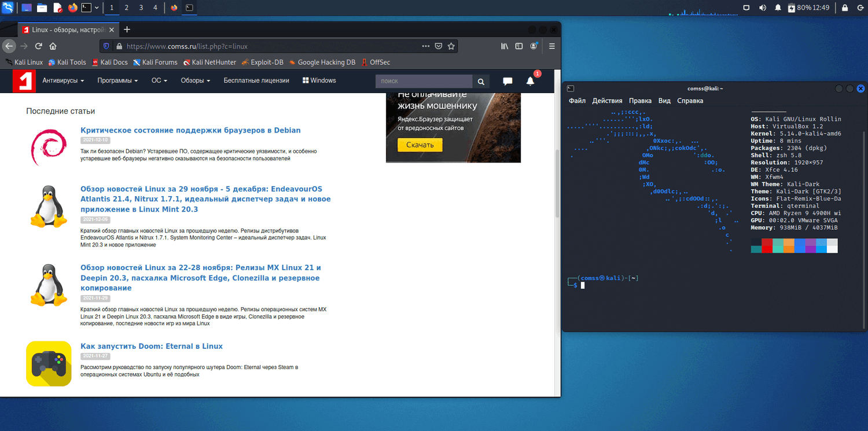Expand the Обзоры dropdown menu
Viewport: 868px width, 431px height.
196,81
